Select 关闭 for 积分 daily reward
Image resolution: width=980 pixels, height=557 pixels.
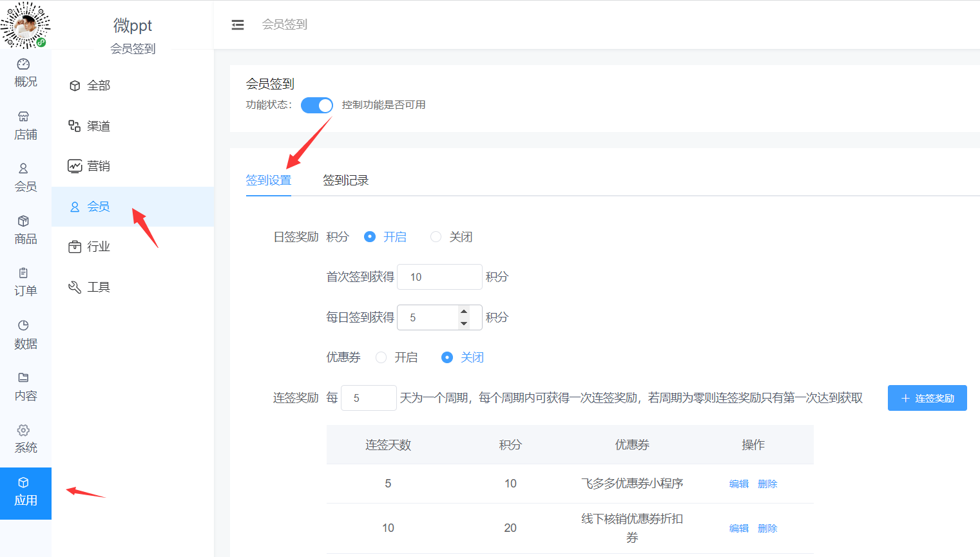(x=436, y=237)
